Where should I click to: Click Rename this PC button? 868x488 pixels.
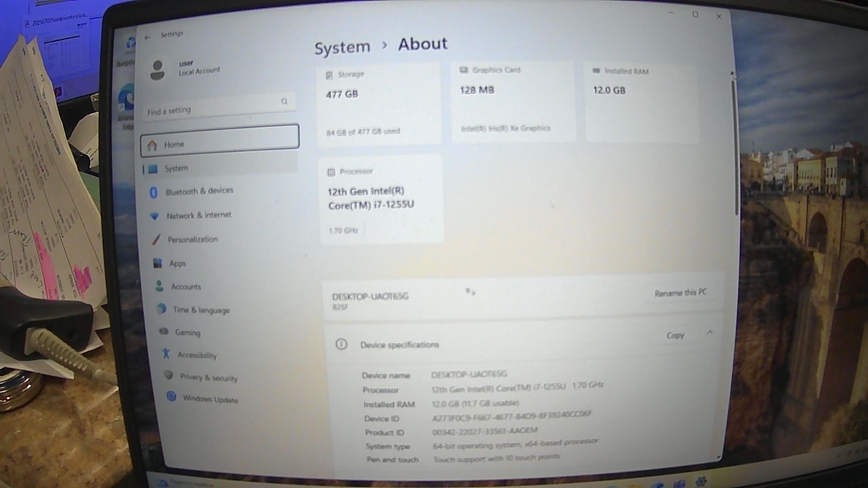coord(680,293)
